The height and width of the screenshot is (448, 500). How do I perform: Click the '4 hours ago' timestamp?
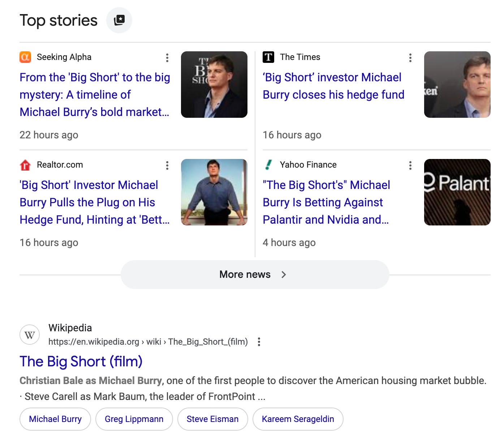point(289,242)
